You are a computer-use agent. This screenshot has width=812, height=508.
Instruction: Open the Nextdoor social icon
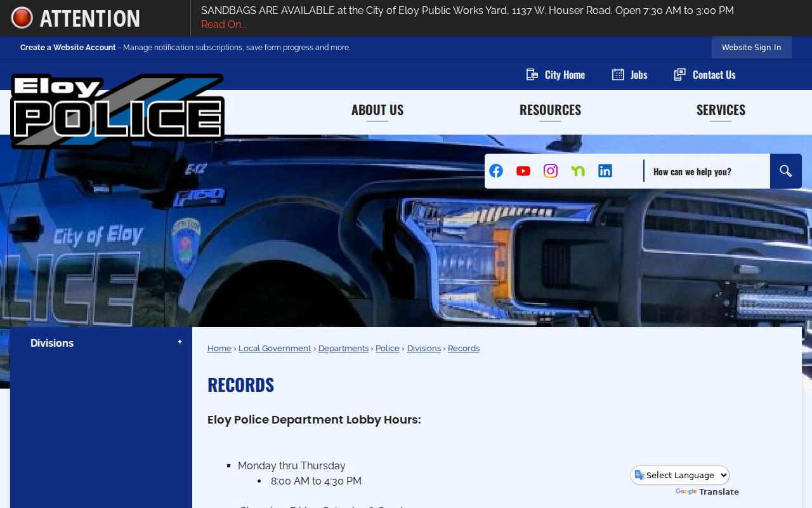(578, 171)
